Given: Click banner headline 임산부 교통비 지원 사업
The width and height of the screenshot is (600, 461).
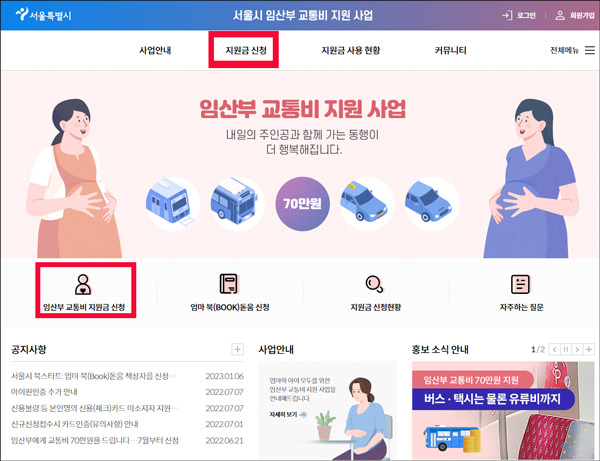Looking at the screenshot, I should (303, 109).
